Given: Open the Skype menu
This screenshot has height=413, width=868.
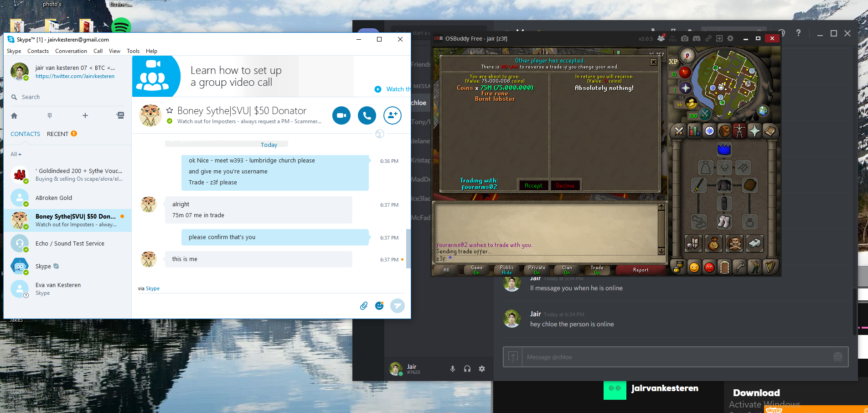Looking at the screenshot, I should click(x=14, y=51).
